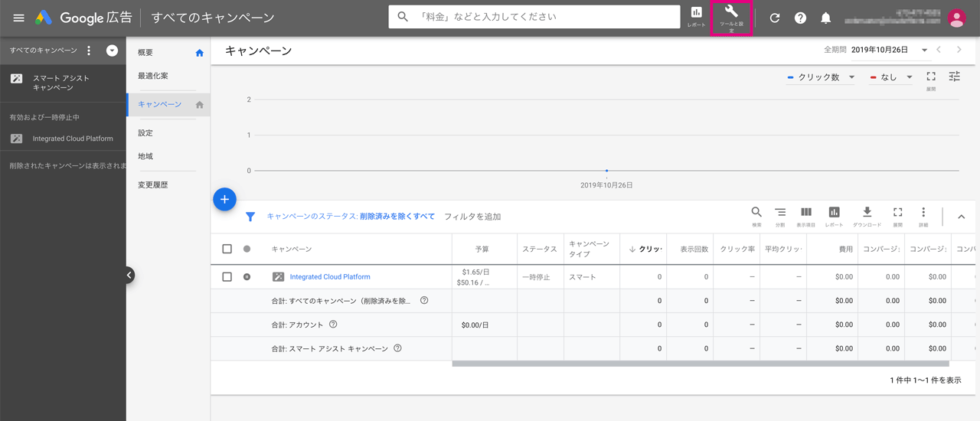Open notifications bell
980x421 pixels.
point(826,18)
